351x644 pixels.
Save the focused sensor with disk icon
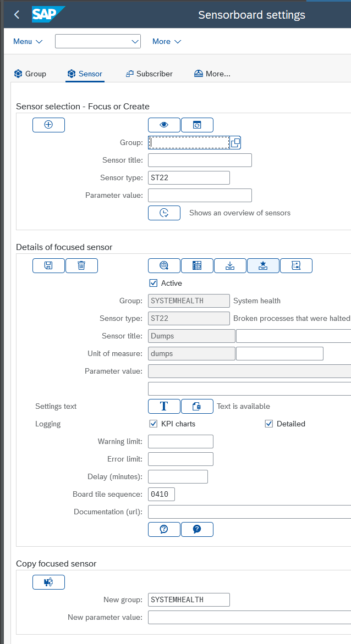(48, 265)
